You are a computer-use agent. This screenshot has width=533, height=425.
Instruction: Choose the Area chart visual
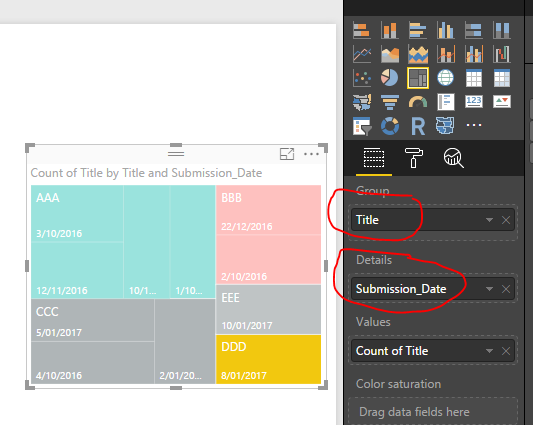point(390,54)
